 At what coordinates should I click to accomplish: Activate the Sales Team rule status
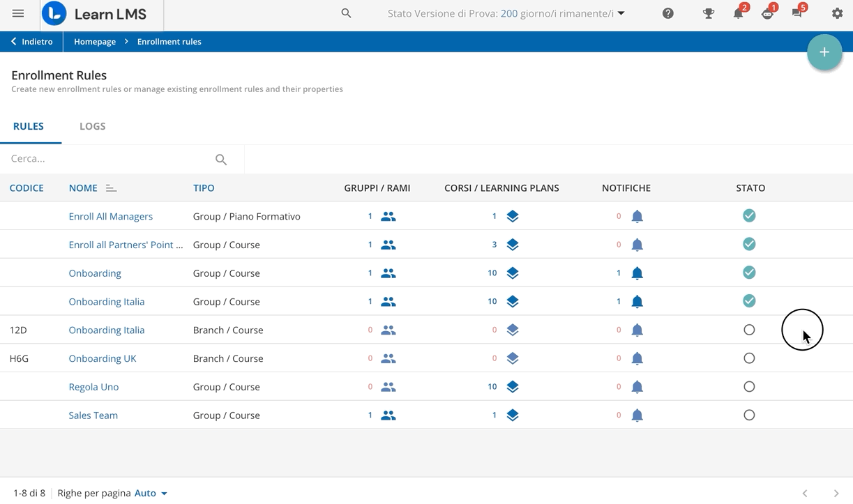pyautogui.click(x=749, y=415)
